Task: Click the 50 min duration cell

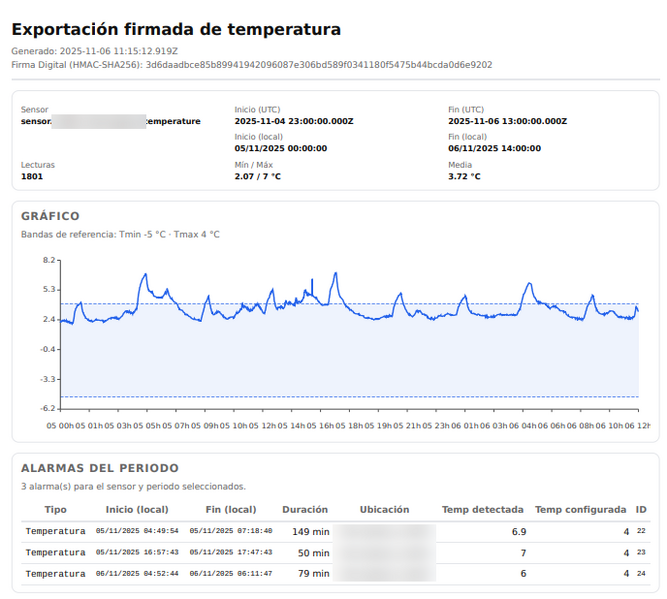Action: point(313,552)
